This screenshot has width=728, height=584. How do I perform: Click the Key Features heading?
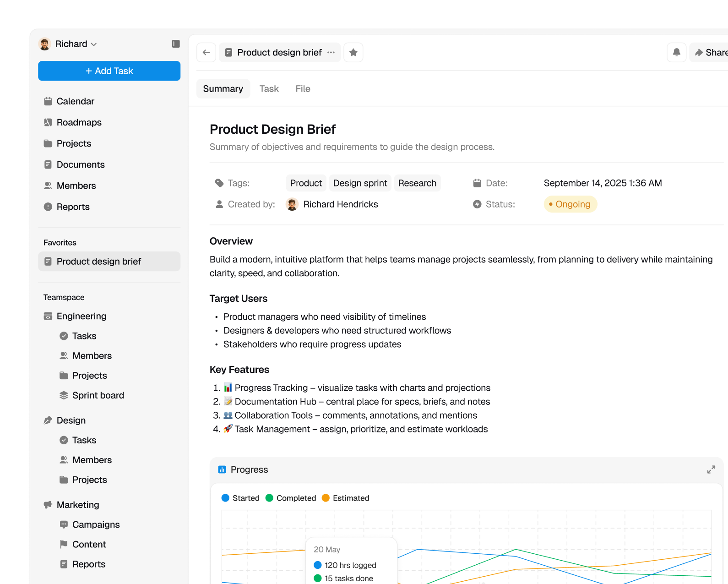[x=239, y=370]
